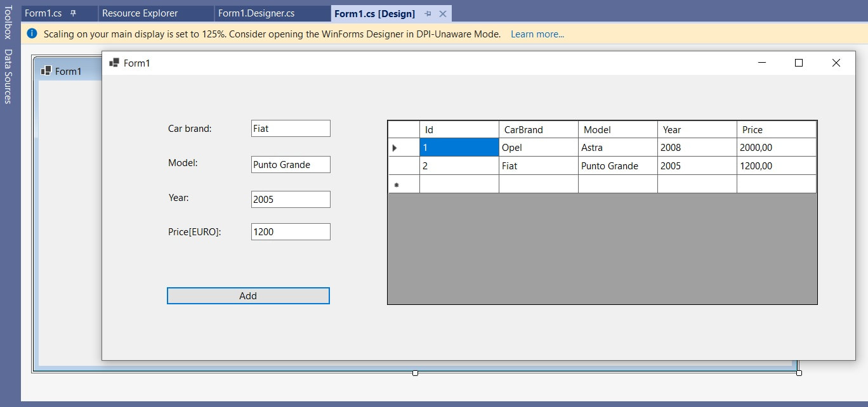
Task: Click the info icon in the scaling notice
Action: [32, 34]
